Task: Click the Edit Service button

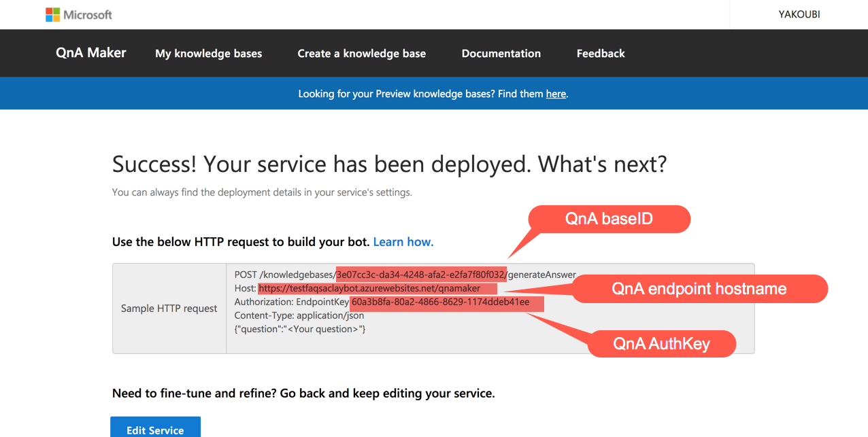Action: pyautogui.click(x=155, y=427)
